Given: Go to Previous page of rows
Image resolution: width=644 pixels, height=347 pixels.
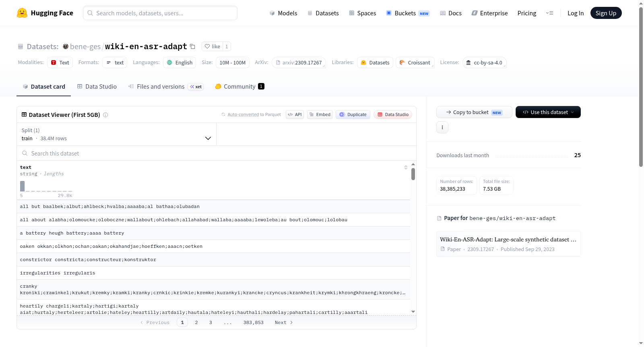Looking at the screenshot, I should coord(155,322).
